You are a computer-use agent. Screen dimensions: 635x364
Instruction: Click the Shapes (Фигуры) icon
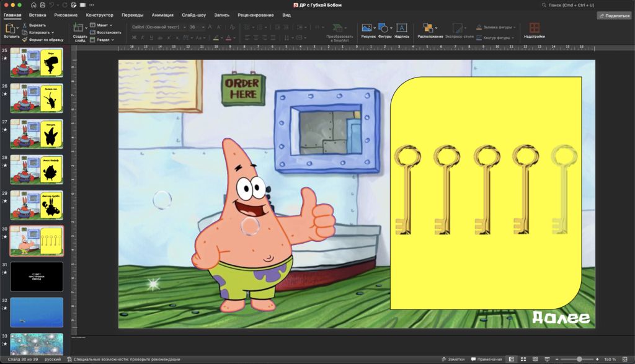(x=383, y=27)
